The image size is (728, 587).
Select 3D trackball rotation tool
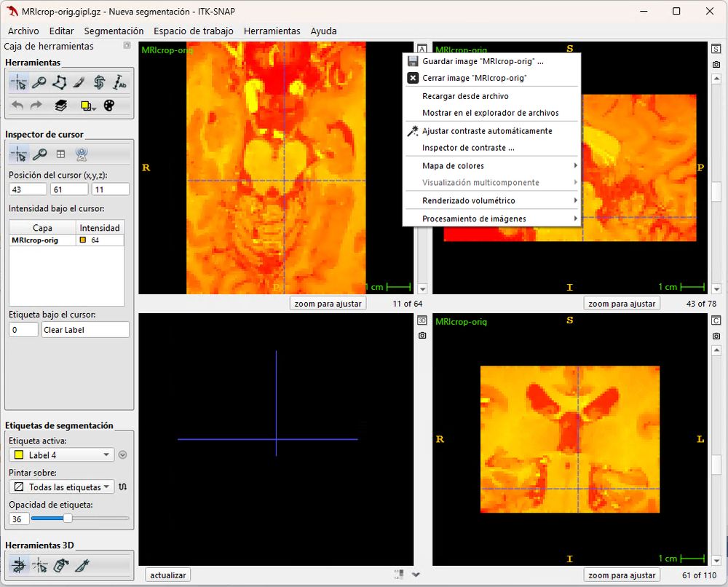19,566
